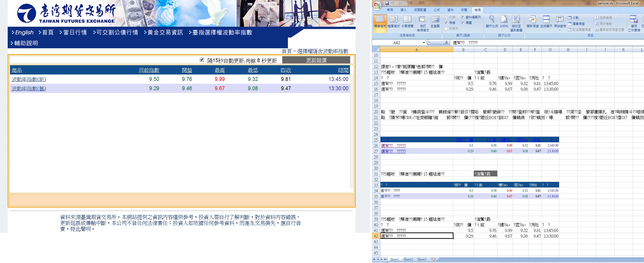Select Excel column B header
The width and height of the screenshot is (644, 263).
point(464,50)
